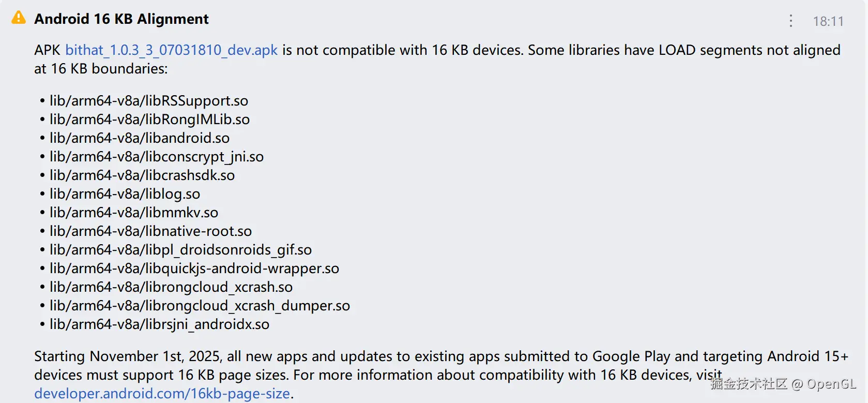This screenshot has height=403, width=868.
Task: Click the libconscrypt_jni.so library entry
Action: (156, 157)
